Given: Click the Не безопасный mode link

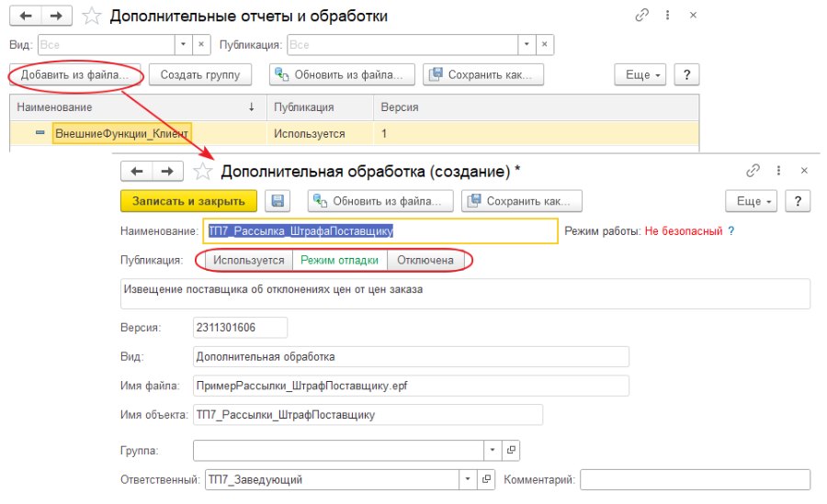Looking at the screenshot, I should tap(684, 231).
